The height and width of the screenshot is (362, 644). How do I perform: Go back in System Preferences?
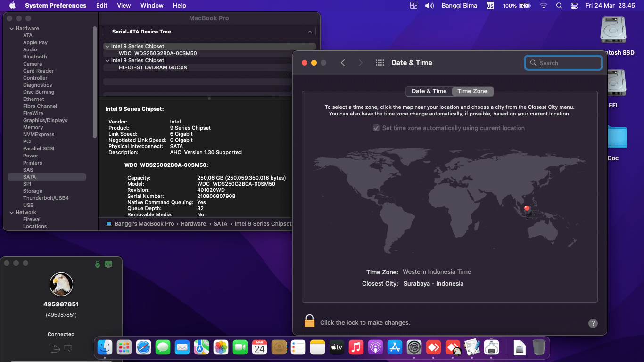343,63
